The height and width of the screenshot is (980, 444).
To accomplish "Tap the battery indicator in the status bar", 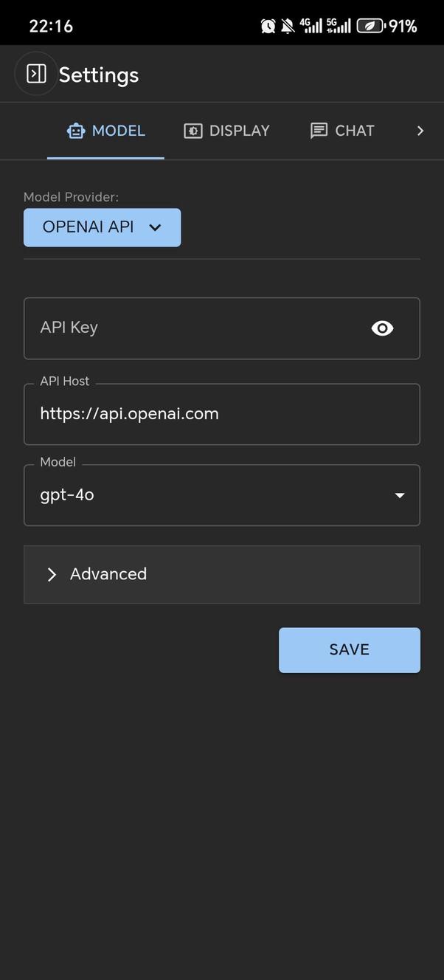I will [369, 24].
